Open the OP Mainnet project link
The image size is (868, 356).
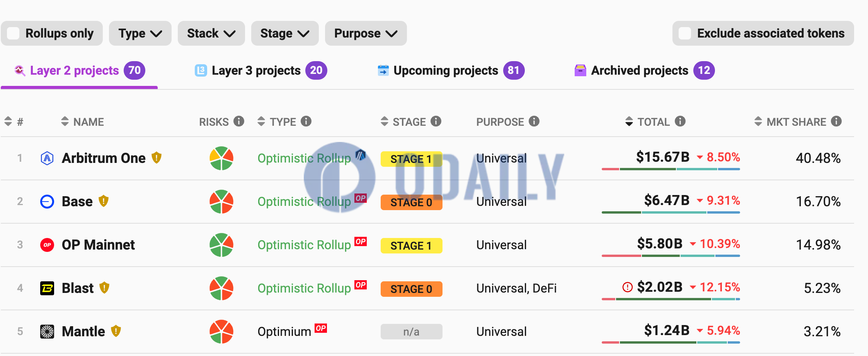(x=98, y=245)
